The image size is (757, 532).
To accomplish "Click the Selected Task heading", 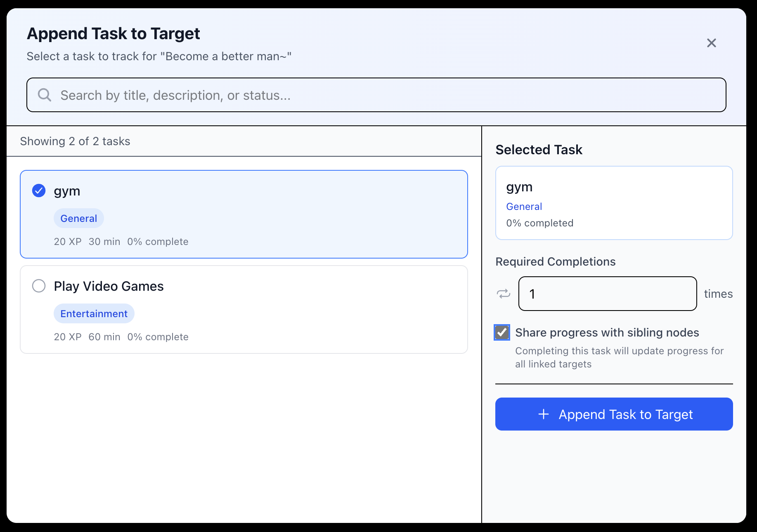I will click(539, 149).
